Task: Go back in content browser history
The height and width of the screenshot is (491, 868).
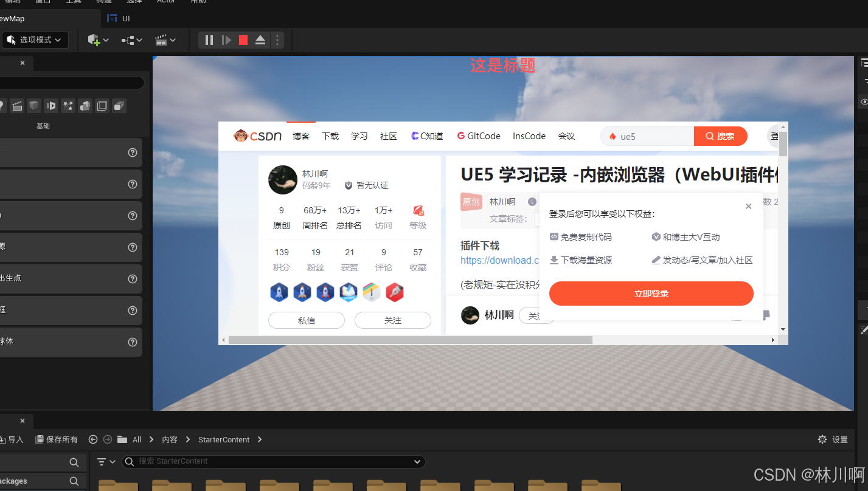Action: (93, 439)
